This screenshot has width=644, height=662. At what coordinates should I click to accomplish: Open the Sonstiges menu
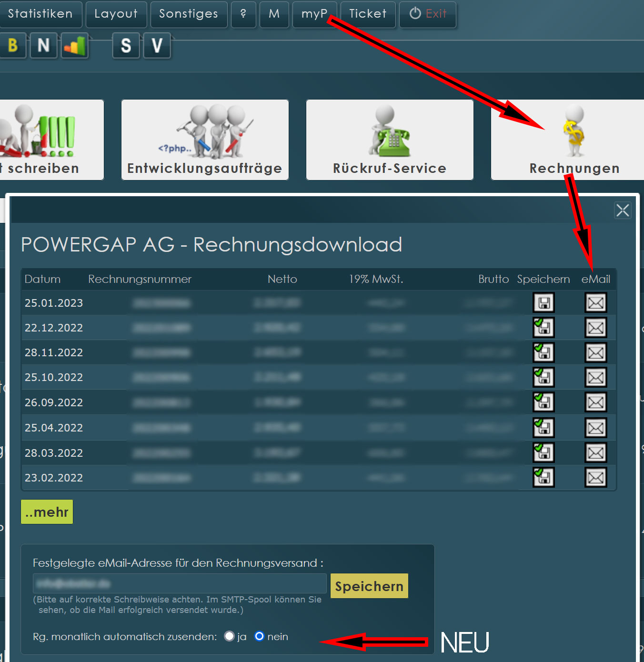pos(189,14)
